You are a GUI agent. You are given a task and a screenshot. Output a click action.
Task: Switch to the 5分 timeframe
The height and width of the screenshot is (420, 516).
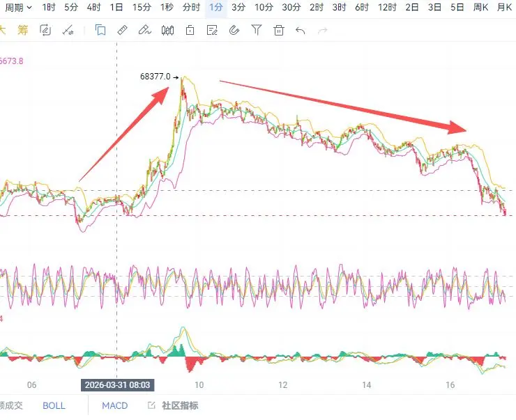point(71,7)
